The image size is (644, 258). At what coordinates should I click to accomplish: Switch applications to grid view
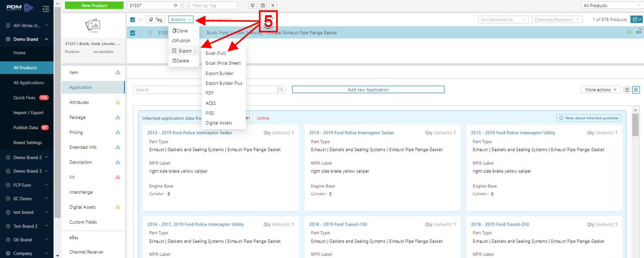(636, 90)
